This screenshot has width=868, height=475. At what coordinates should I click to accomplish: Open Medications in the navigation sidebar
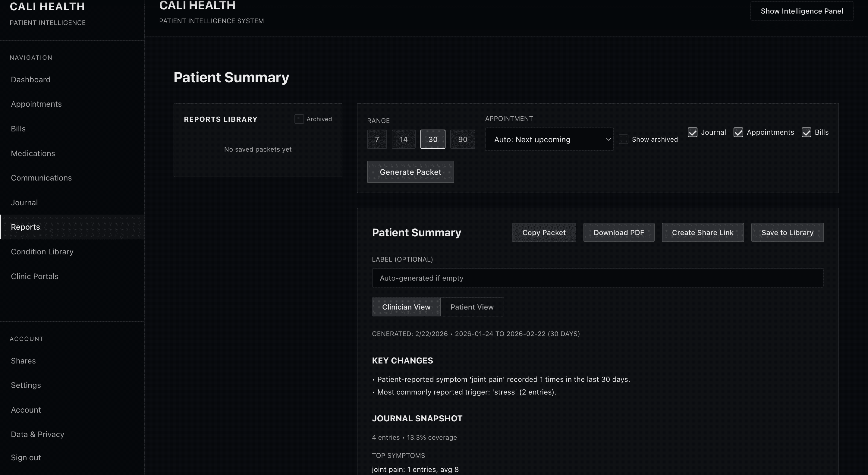point(33,153)
